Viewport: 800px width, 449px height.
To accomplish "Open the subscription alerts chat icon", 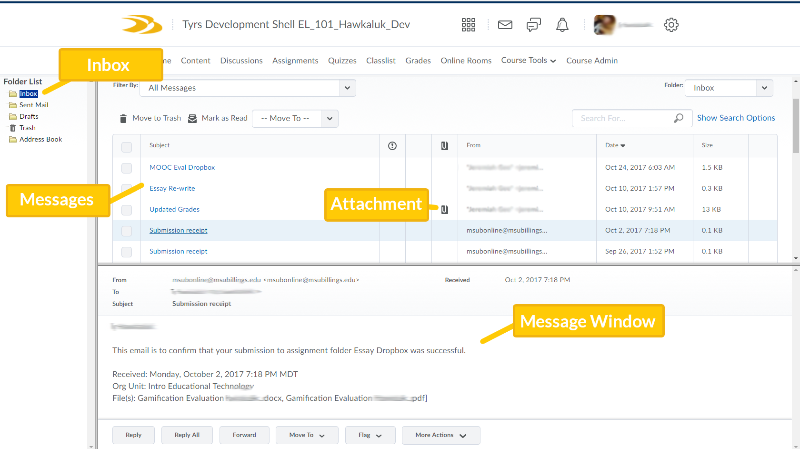I will pos(534,25).
